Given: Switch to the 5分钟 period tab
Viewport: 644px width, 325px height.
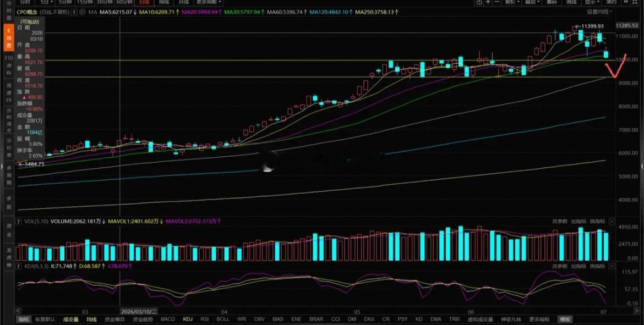Looking at the screenshot, I should click(66, 2).
